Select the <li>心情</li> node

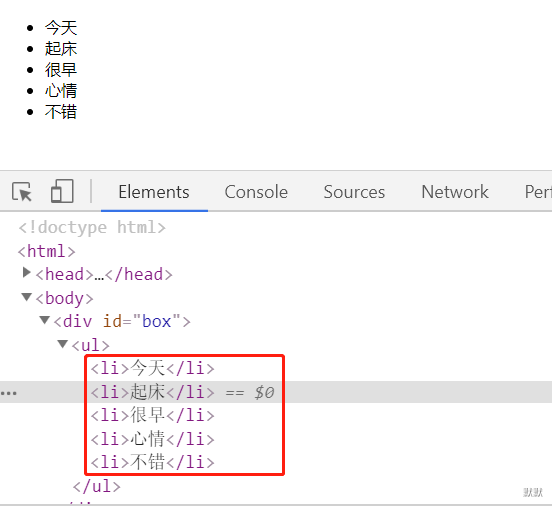click(152, 439)
